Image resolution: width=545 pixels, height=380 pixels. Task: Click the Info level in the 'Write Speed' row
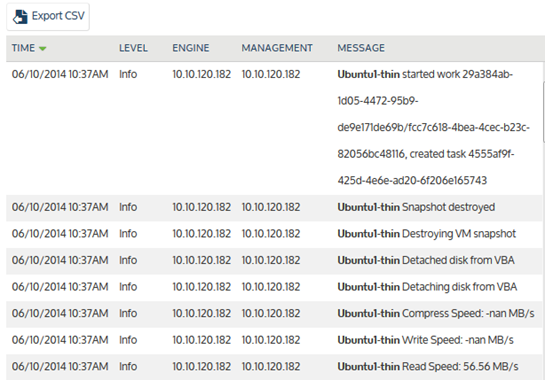point(128,340)
